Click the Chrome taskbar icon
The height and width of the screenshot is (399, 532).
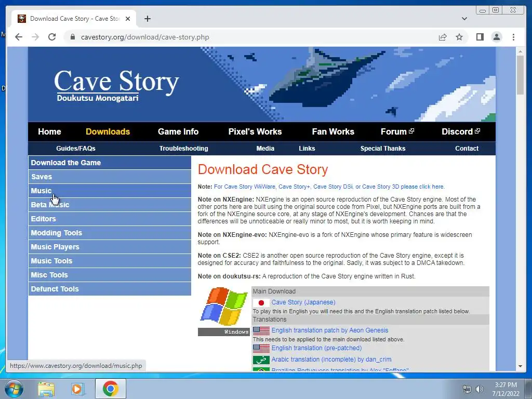pos(111,389)
